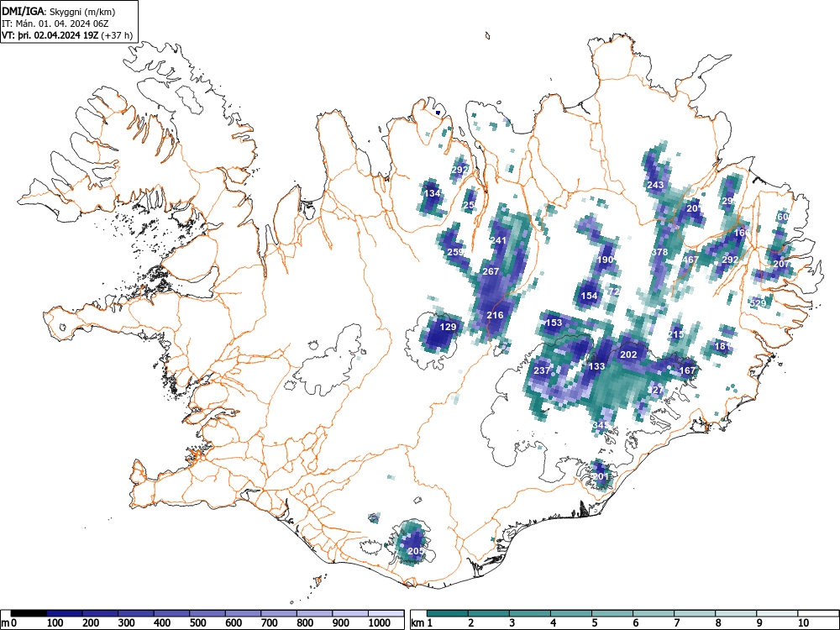The image size is (840, 630).
Task: Click the '900' label in the metre legend
Action: pos(341,623)
